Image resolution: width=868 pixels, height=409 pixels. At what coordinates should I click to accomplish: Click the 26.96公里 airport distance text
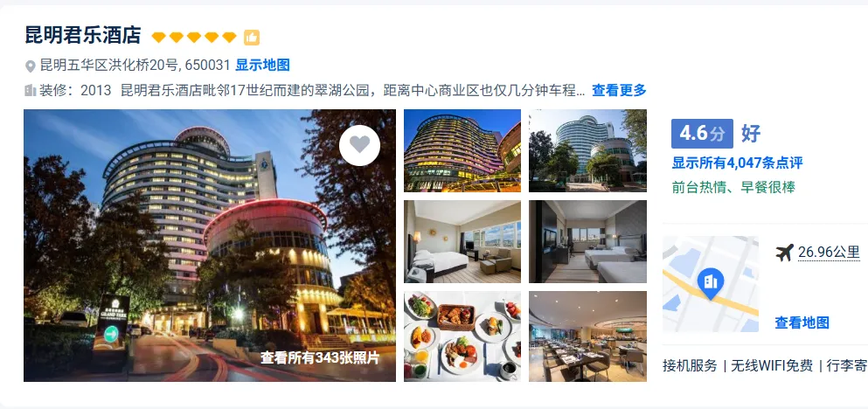click(829, 253)
